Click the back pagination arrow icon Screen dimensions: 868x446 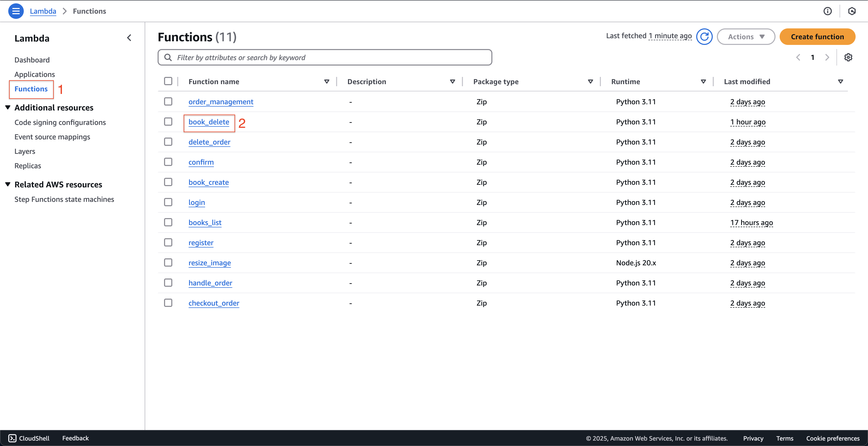pos(798,57)
